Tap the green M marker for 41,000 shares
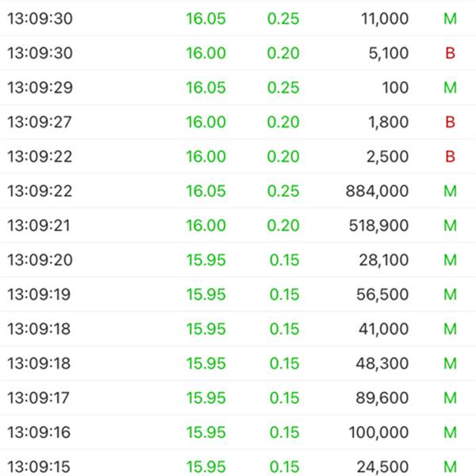 [450, 329]
